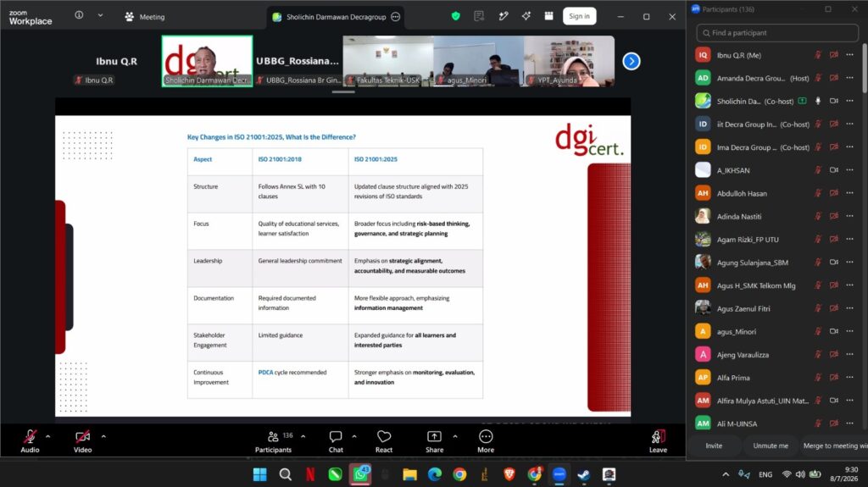Viewport: 868px width, 487px height.
Task: Click the Find a participant field
Action: (777, 33)
